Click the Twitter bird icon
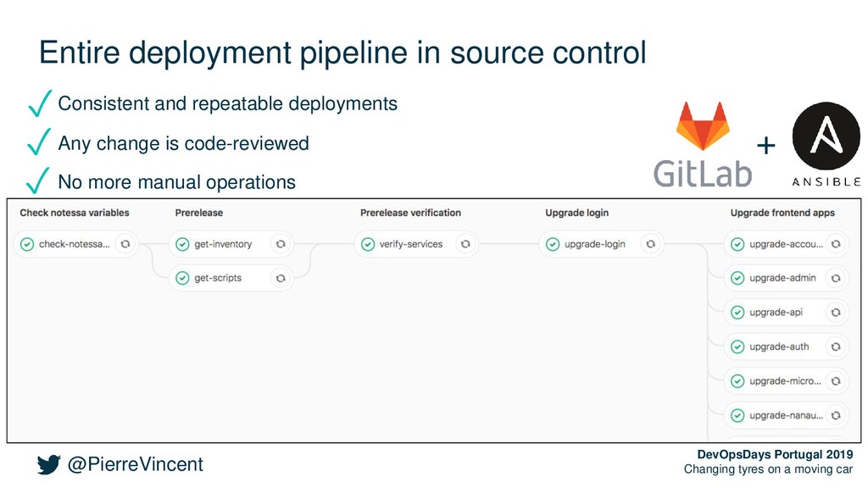The image size is (868, 488). tap(48, 465)
